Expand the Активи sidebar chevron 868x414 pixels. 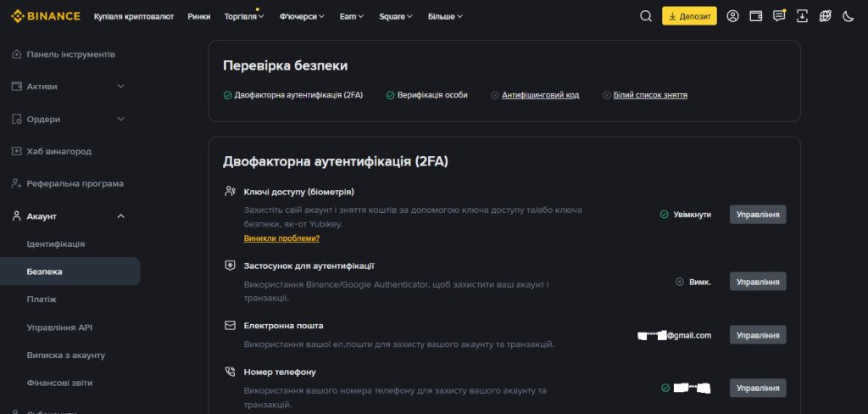pos(120,87)
